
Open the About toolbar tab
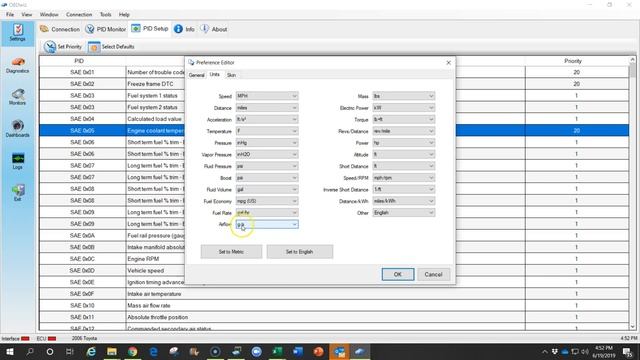(214, 29)
